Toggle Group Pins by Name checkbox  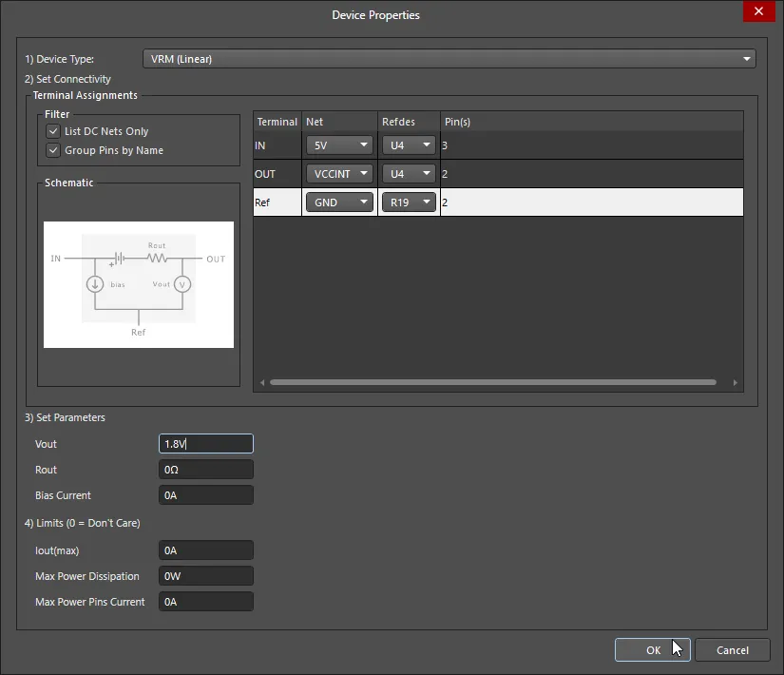(53, 151)
